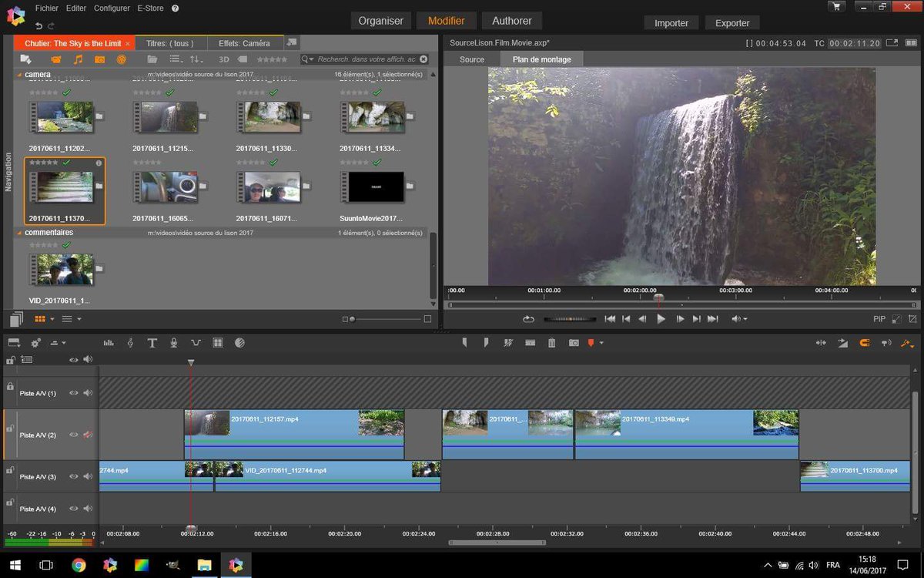
Task: Unmute the red speaker on Piste A/V (2)
Action: coord(88,435)
